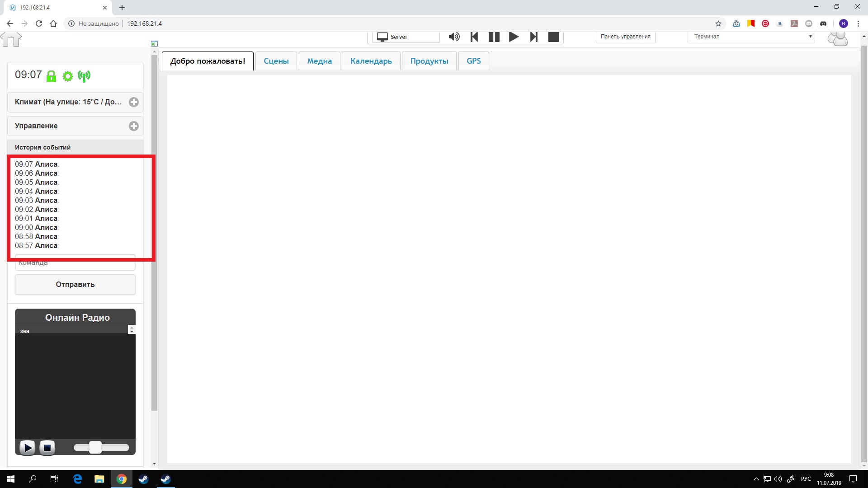Click the house home icon at top left

click(x=11, y=39)
